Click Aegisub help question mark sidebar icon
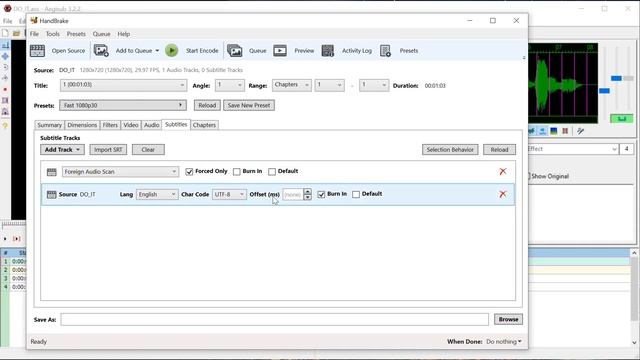 [x=5, y=126]
